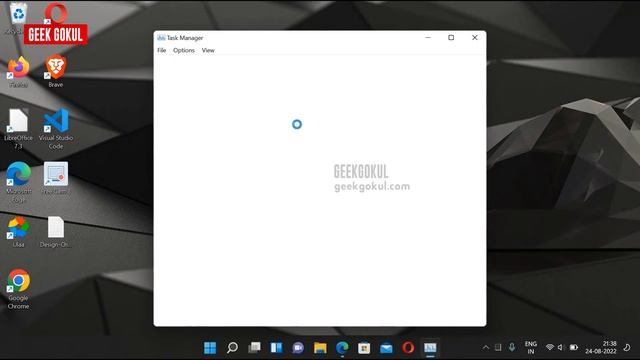
Task: Open the File menu in Task Manager
Action: tap(162, 50)
